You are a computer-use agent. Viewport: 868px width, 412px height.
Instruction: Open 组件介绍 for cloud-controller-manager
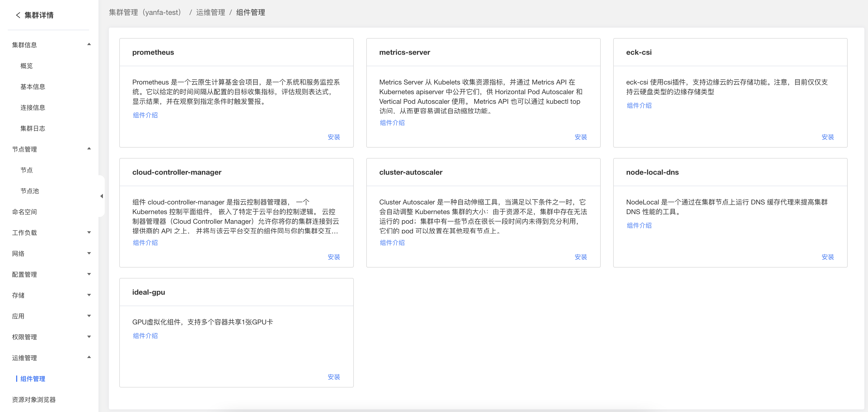(145, 243)
